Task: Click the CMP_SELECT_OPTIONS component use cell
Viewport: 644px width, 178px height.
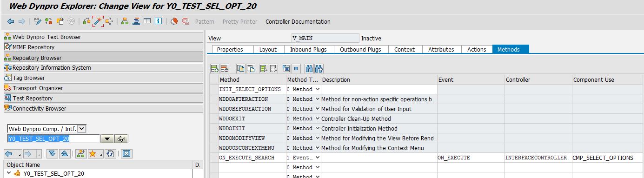Action: point(608,158)
